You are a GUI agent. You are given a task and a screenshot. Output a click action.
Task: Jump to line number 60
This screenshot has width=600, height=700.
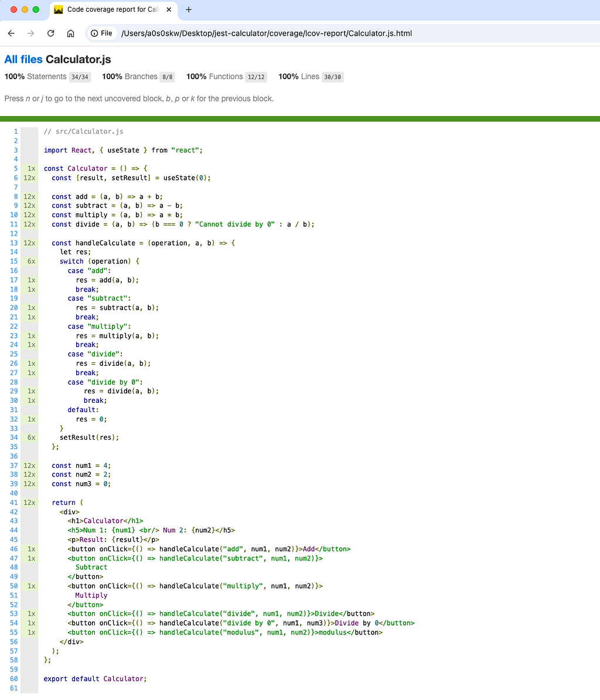click(x=14, y=678)
